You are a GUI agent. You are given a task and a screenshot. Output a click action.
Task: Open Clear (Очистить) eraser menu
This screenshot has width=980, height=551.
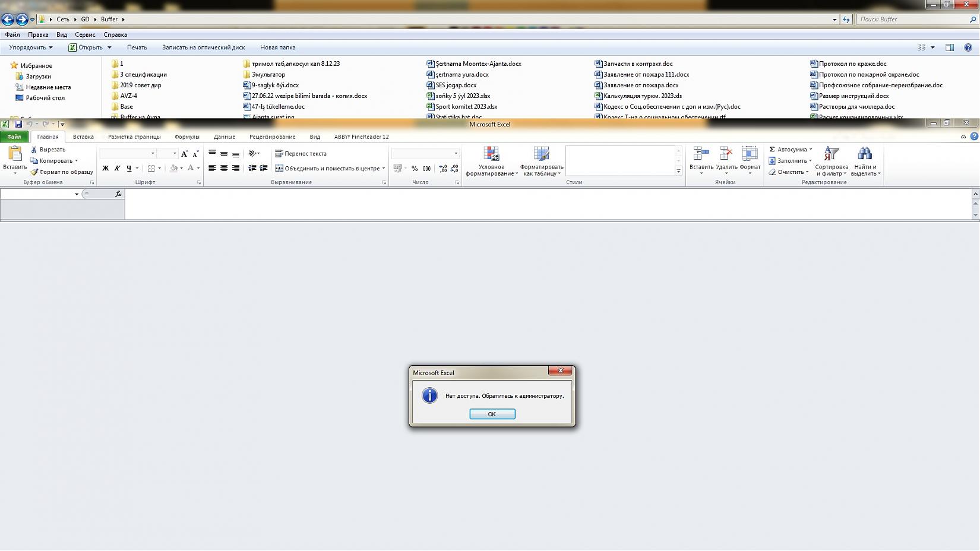coord(789,172)
